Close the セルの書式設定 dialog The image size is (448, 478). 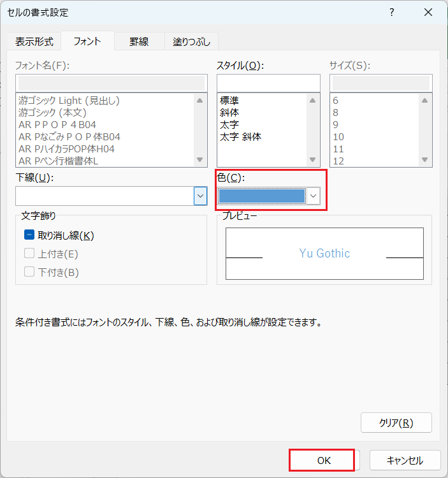click(428, 13)
